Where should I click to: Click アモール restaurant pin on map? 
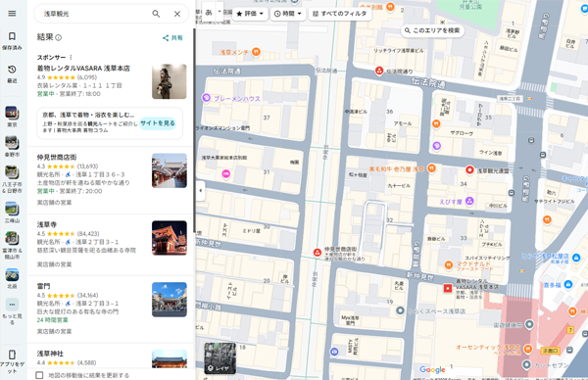[436, 123]
